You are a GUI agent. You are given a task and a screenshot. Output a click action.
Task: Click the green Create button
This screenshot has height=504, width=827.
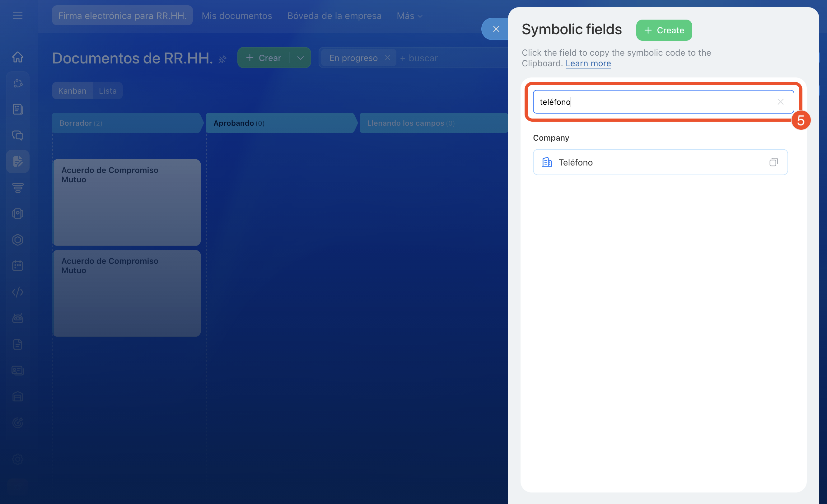[x=664, y=30]
